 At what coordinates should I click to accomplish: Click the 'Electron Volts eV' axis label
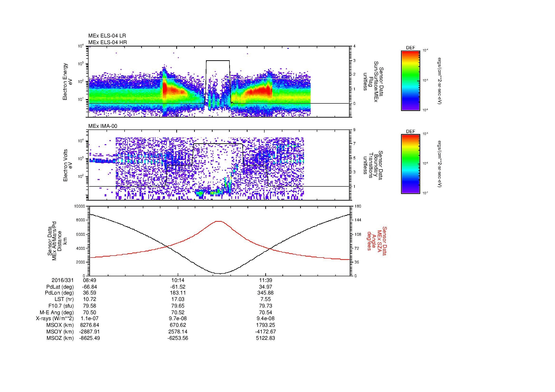[x=68, y=166]
